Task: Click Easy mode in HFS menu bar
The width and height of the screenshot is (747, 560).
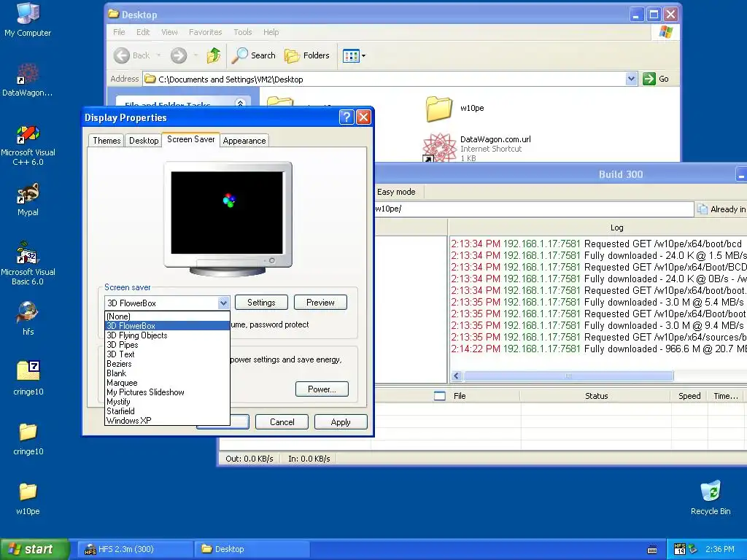Action: coord(396,192)
